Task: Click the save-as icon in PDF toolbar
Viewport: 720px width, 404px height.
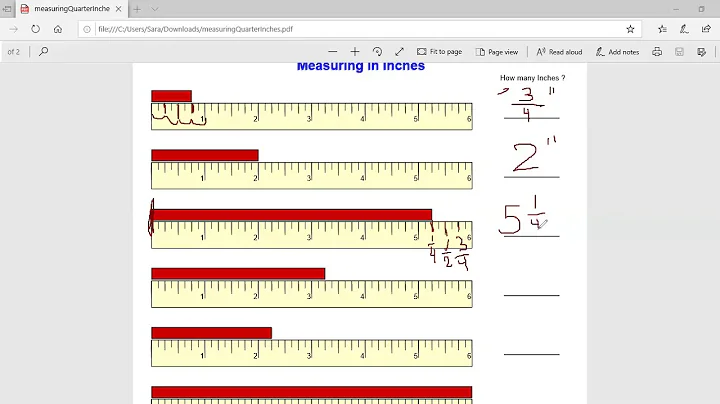Action: click(x=701, y=51)
